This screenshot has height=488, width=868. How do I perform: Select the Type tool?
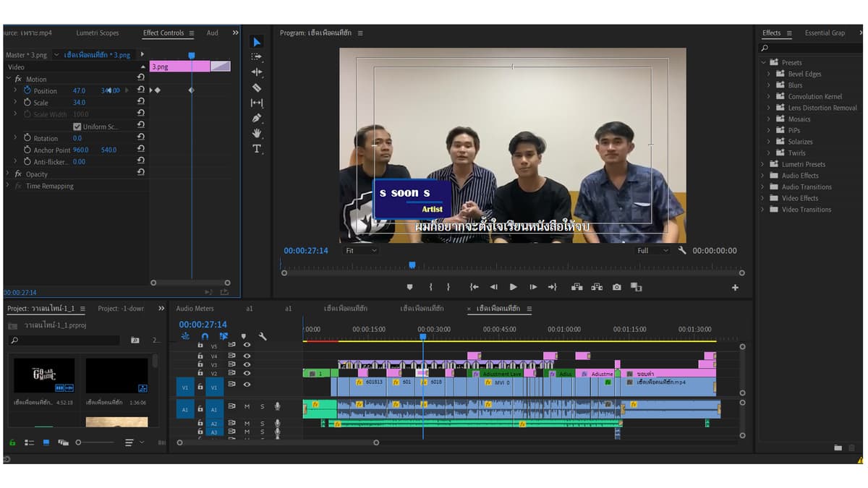[257, 148]
